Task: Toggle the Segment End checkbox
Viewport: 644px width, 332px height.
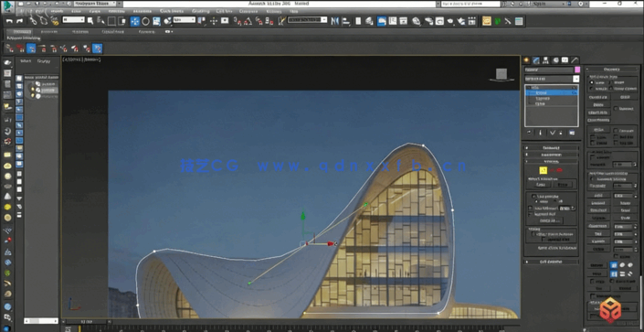Action: pyautogui.click(x=531, y=214)
